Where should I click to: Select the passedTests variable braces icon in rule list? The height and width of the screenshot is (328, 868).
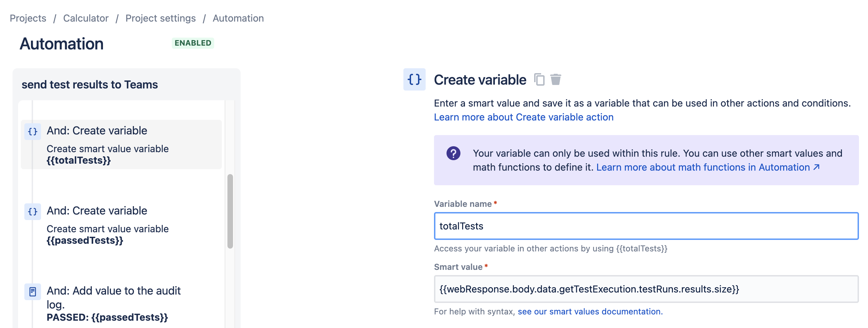[33, 212]
